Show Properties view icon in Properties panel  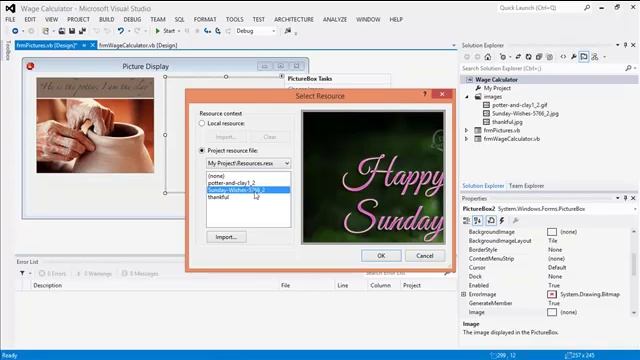[491, 221]
